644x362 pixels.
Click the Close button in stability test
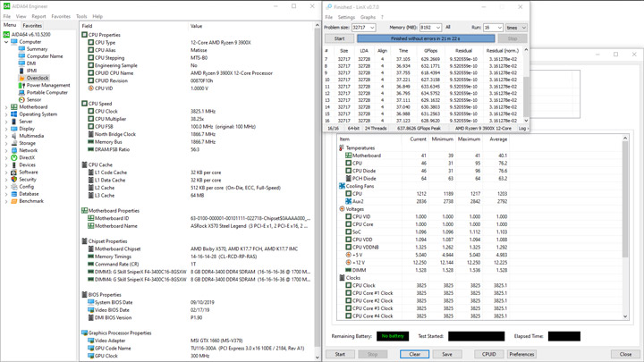click(625, 354)
